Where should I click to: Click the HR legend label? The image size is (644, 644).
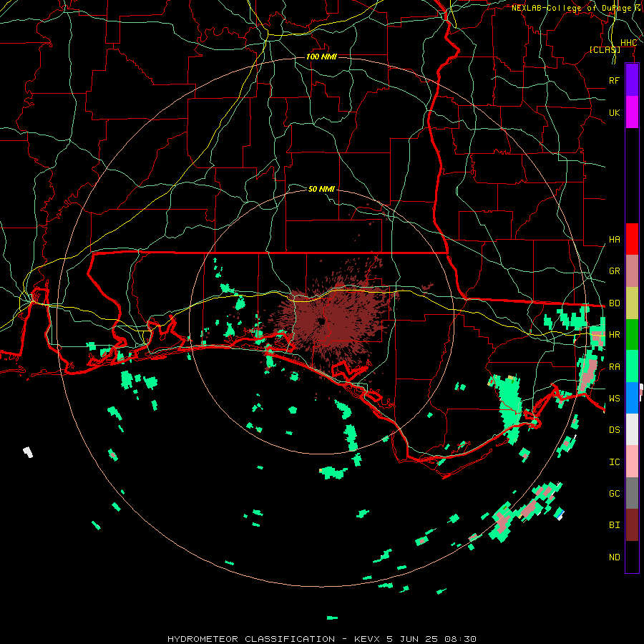tap(614, 335)
